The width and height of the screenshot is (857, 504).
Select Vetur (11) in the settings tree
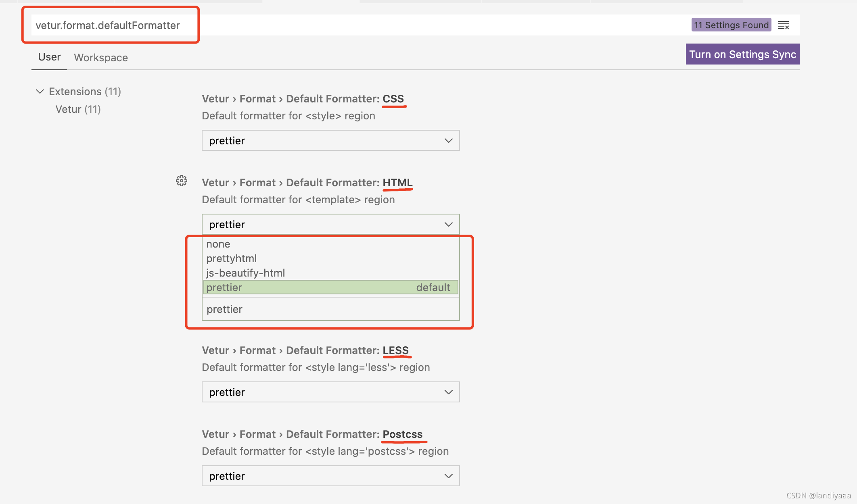78,109
